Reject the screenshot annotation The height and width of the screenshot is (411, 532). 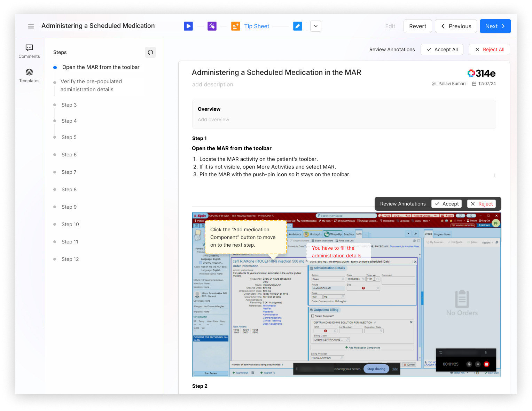tap(481, 204)
